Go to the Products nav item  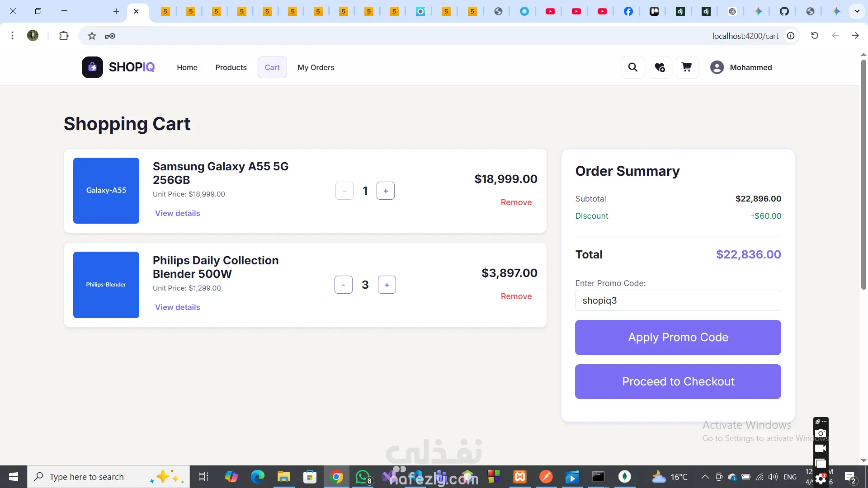coord(231,67)
